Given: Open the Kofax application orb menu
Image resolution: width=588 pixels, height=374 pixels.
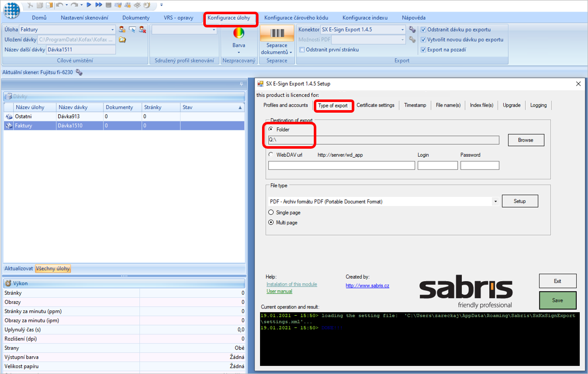Looking at the screenshot, I should 11,10.
